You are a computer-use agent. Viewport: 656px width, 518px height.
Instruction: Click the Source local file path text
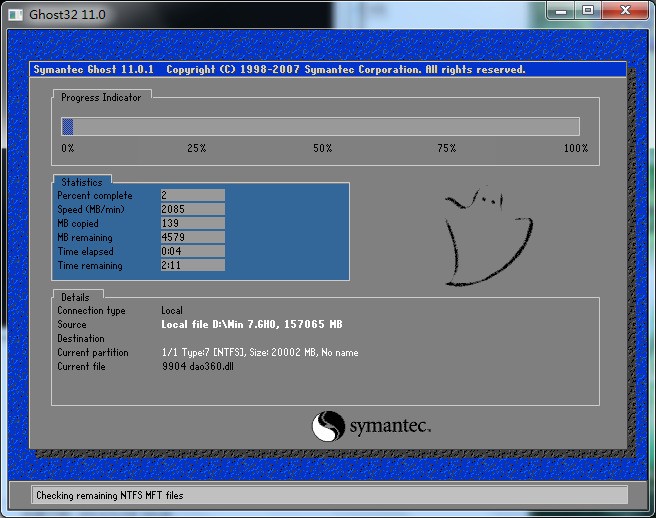[251, 325]
